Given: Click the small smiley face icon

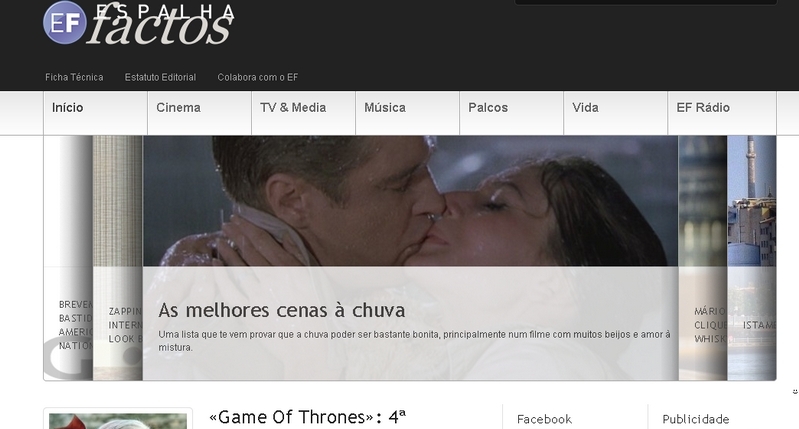Looking at the screenshot, I should pos(794,391).
